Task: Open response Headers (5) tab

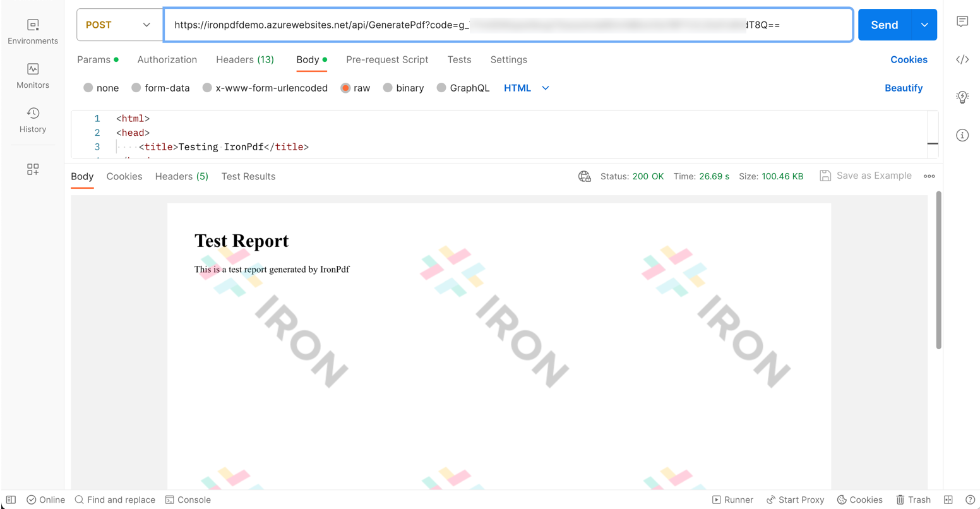Action: point(182,176)
